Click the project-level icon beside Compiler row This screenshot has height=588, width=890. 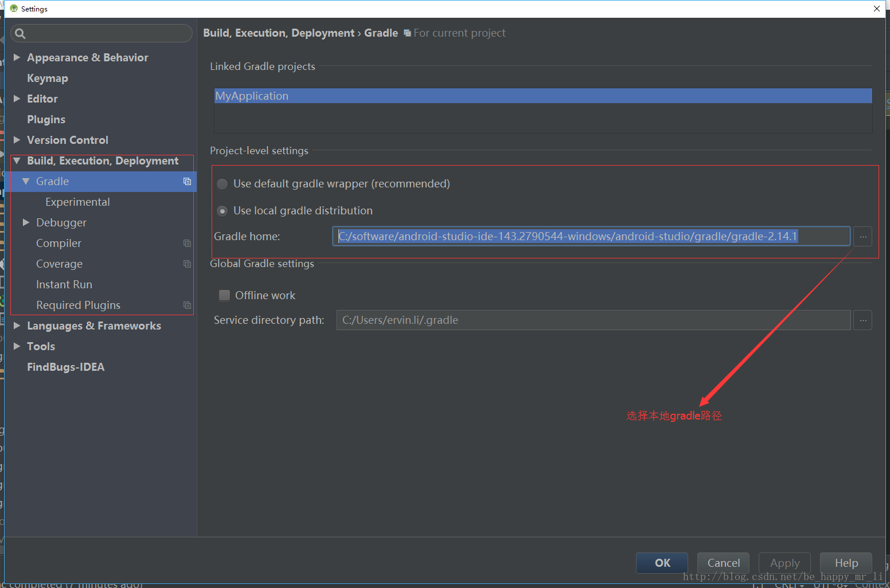point(187,243)
